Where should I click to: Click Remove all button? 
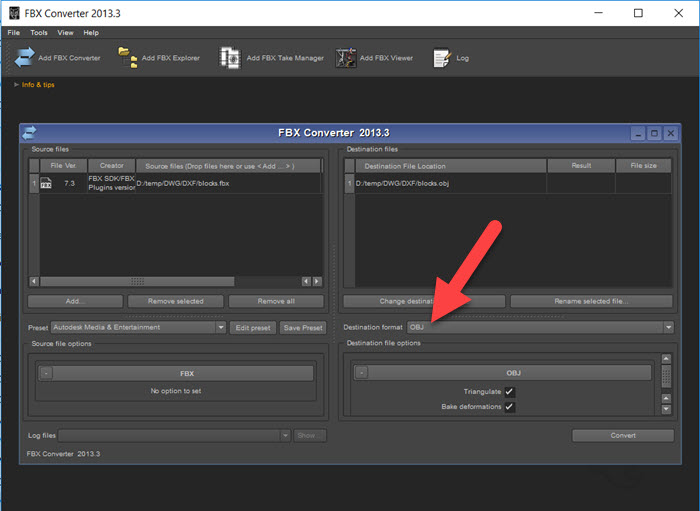(276, 301)
